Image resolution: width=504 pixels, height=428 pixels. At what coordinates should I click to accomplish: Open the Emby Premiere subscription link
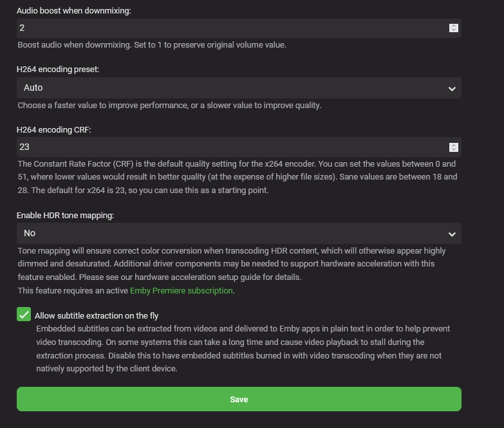(x=181, y=291)
